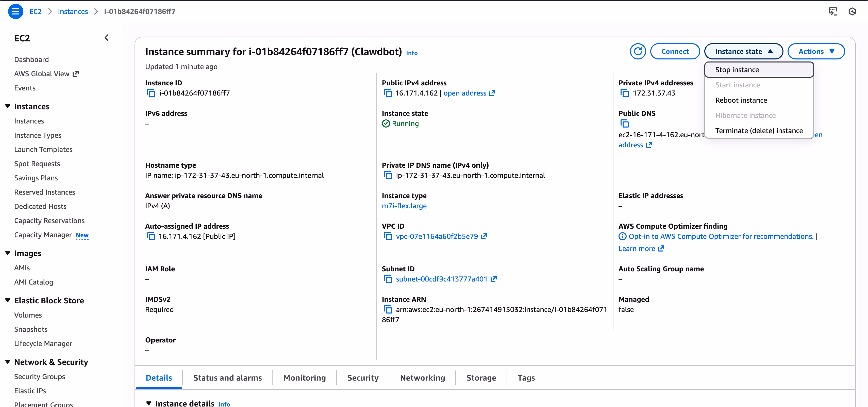
Task: Copy the private IPv4 address 172.31.37.43
Action: click(624, 93)
